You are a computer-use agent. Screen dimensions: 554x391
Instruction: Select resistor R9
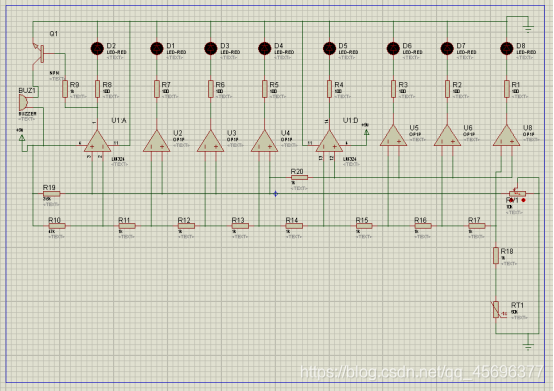pos(65,89)
